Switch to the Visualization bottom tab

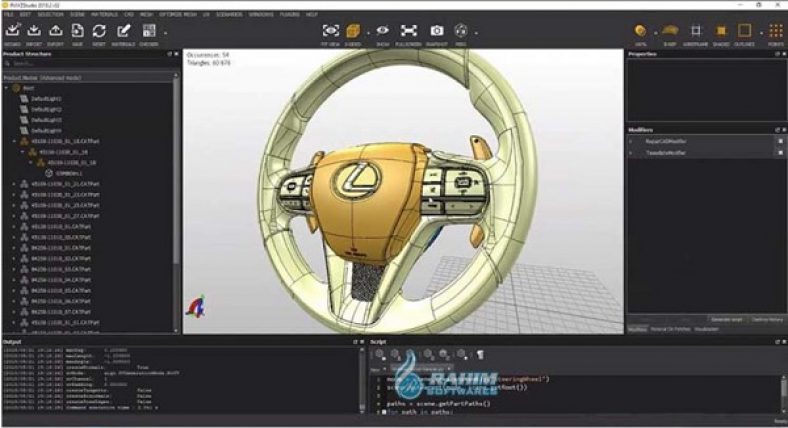[707, 330]
